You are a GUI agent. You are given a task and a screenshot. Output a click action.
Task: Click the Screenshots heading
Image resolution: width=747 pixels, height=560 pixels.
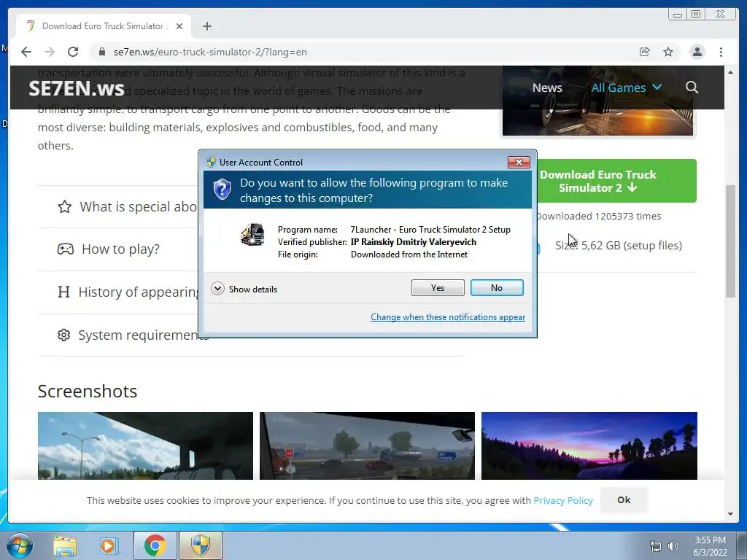(88, 392)
